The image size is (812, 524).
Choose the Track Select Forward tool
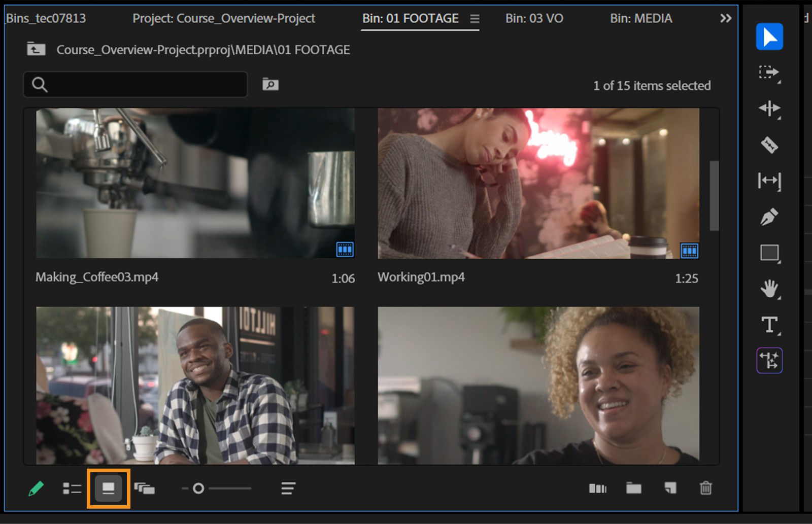tap(769, 72)
